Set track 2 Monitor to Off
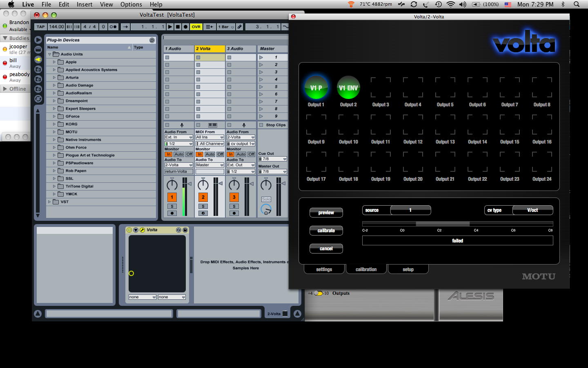Viewport: 588px width, 368px height. [220, 155]
